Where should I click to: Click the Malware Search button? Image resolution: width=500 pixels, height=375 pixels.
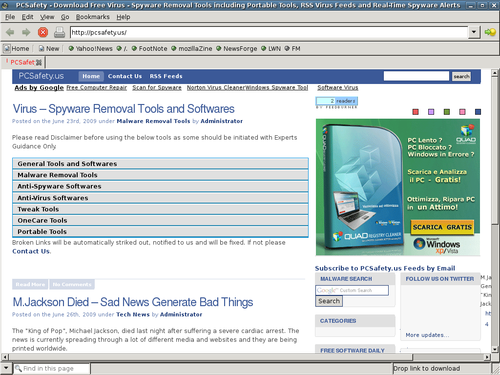pos(329,301)
